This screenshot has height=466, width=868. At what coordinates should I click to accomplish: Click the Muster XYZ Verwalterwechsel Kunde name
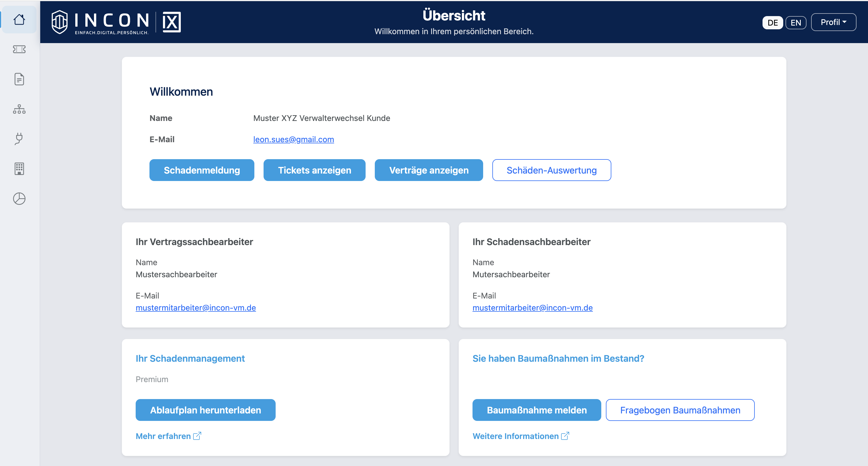[322, 118]
